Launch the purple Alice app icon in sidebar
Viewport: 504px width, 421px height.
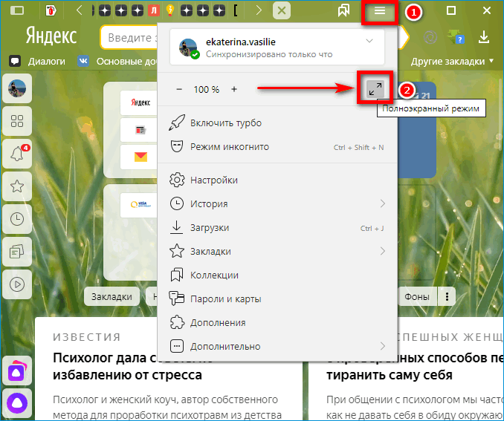[x=17, y=371]
